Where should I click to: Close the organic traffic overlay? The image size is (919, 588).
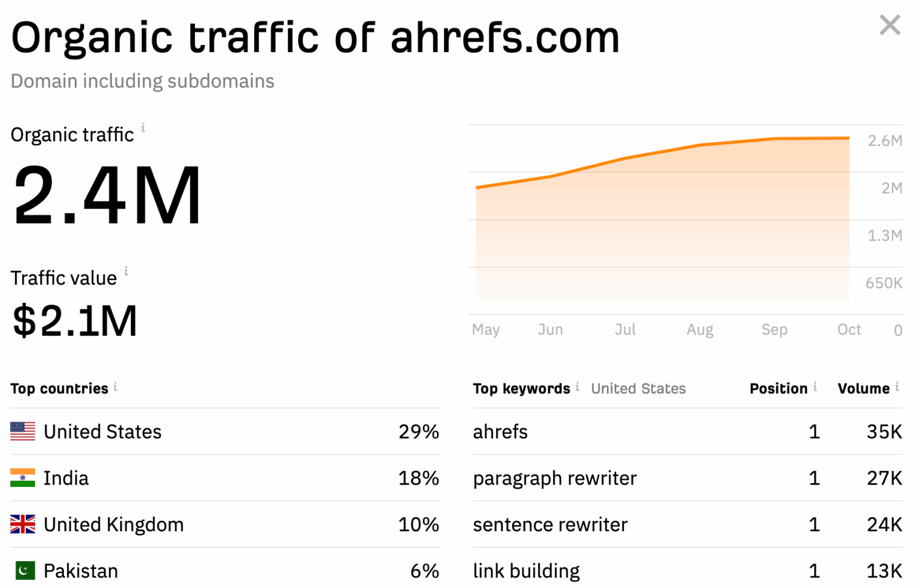tap(890, 25)
